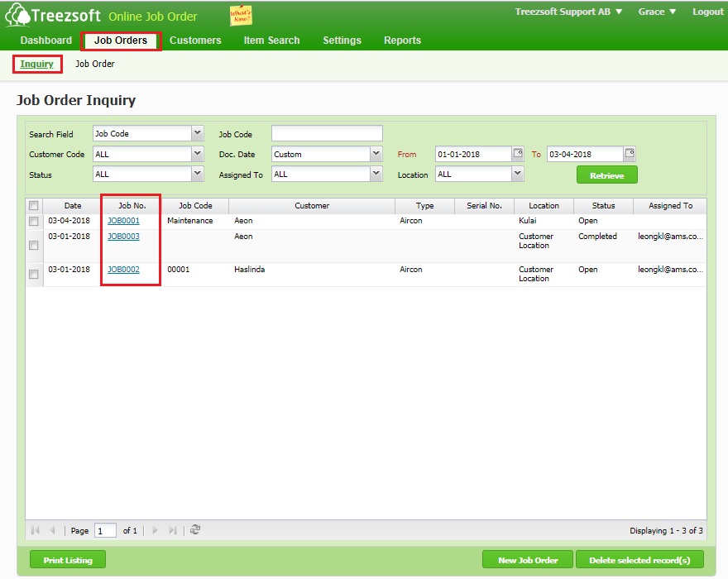This screenshot has height=579, width=728.
Task: Expand the Search Field dropdown
Action: (x=198, y=133)
